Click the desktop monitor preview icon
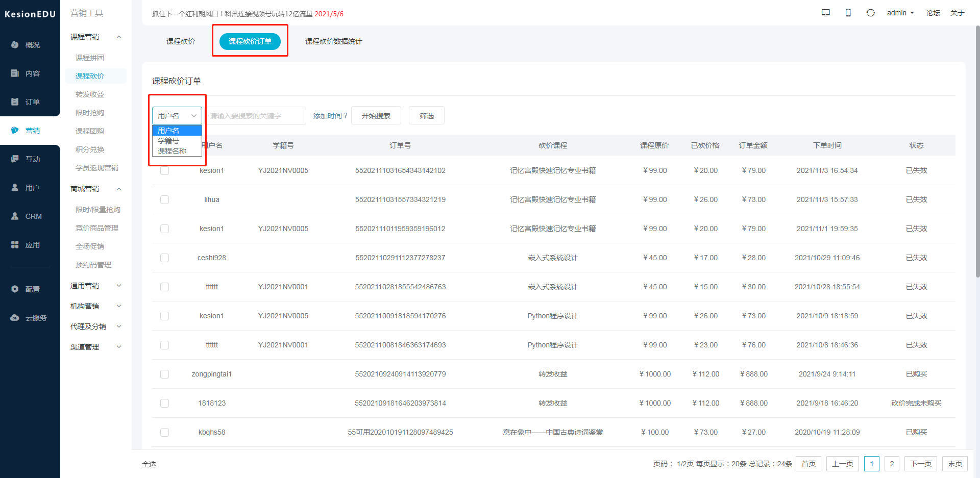 pyautogui.click(x=826, y=13)
